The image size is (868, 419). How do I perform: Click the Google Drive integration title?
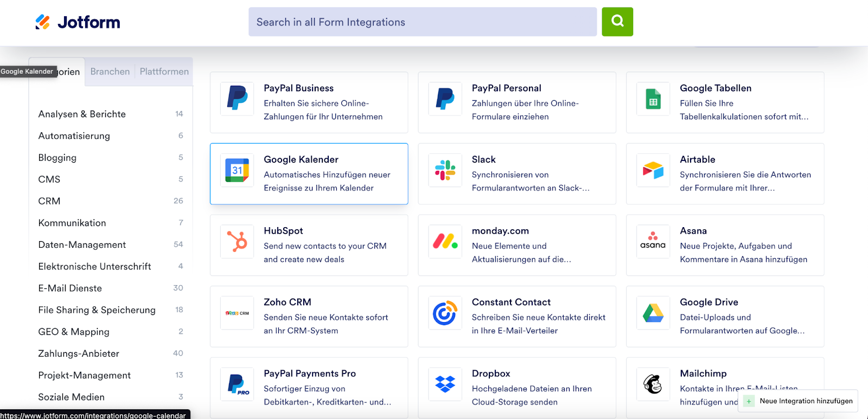tap(709, 302)
